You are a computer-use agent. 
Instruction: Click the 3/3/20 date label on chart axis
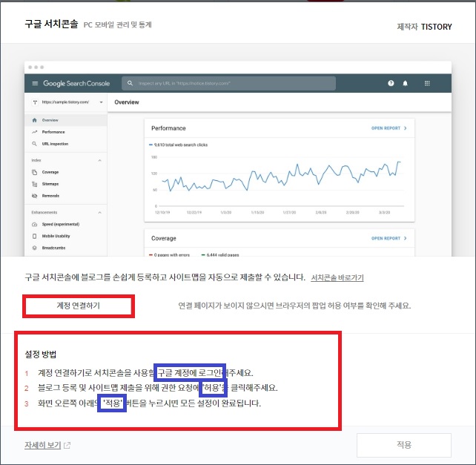384,212
